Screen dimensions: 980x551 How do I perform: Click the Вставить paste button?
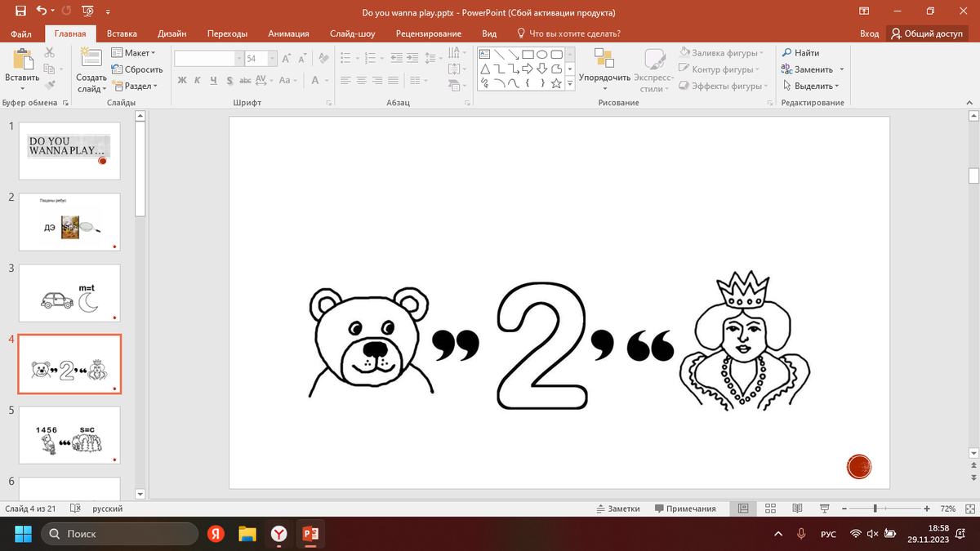pyautogui.click(x=22, y=69)
